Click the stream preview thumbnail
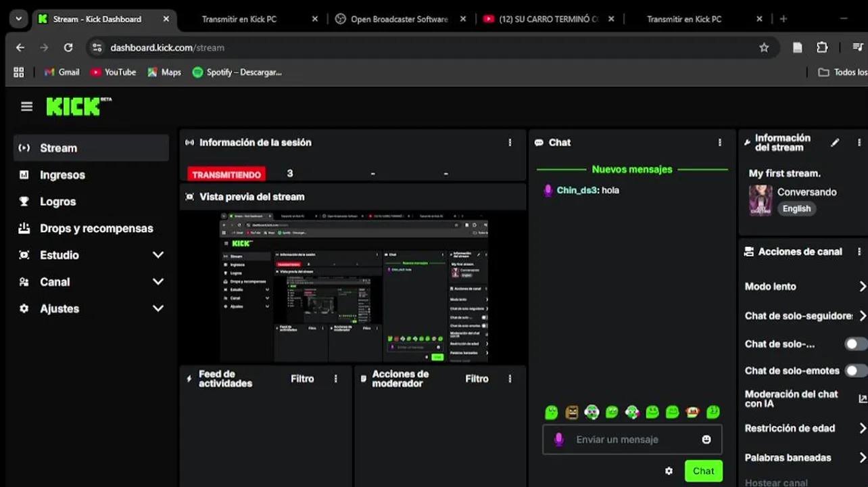868x487 pixels. [x=353, y=287]
